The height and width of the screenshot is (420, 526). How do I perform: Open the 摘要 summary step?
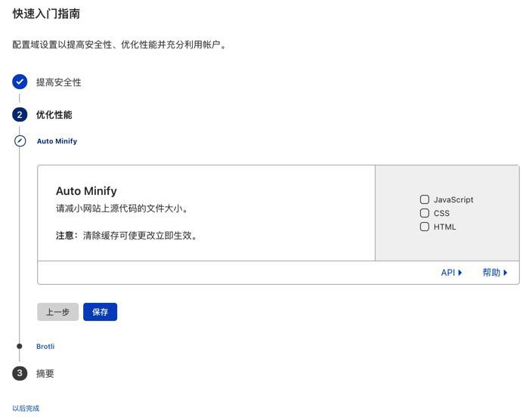coord(45,373)
